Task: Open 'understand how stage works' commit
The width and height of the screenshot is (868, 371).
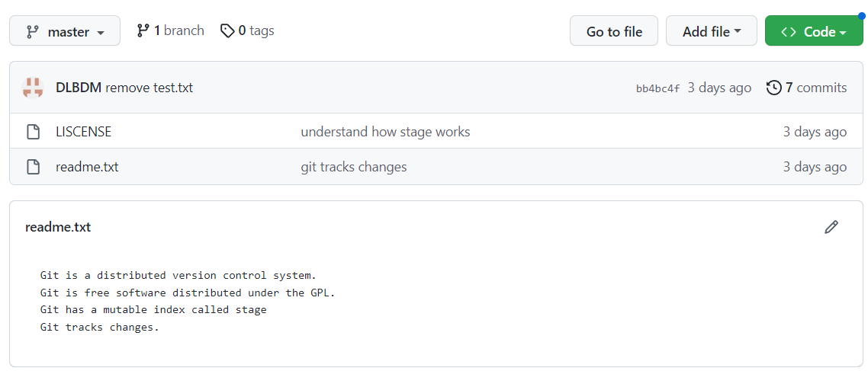Action: pos(385,132)
